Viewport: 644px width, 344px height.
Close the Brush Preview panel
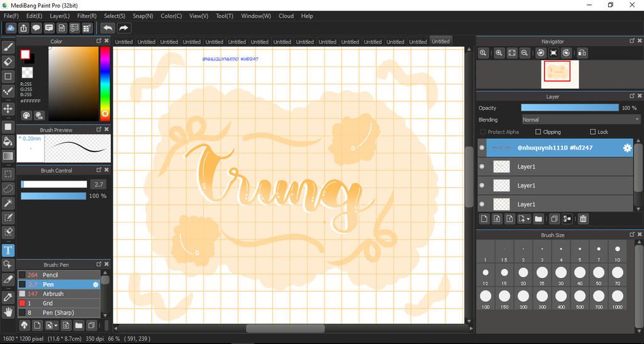(x=107, y=130)
